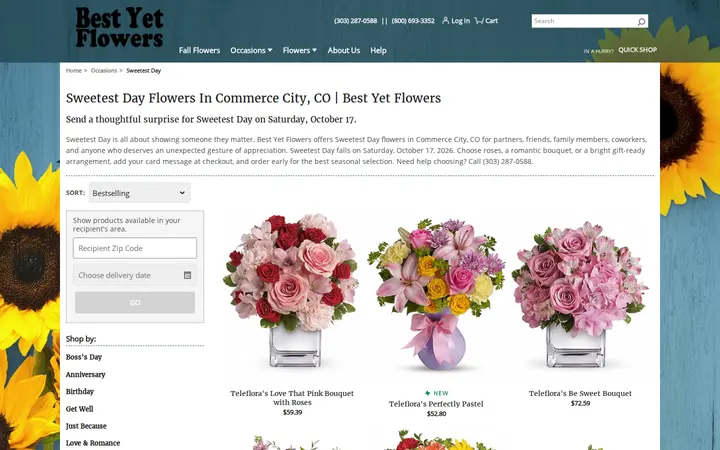Open the delivery date calendar icon
The image size is (720, 450).
point(187,275)
